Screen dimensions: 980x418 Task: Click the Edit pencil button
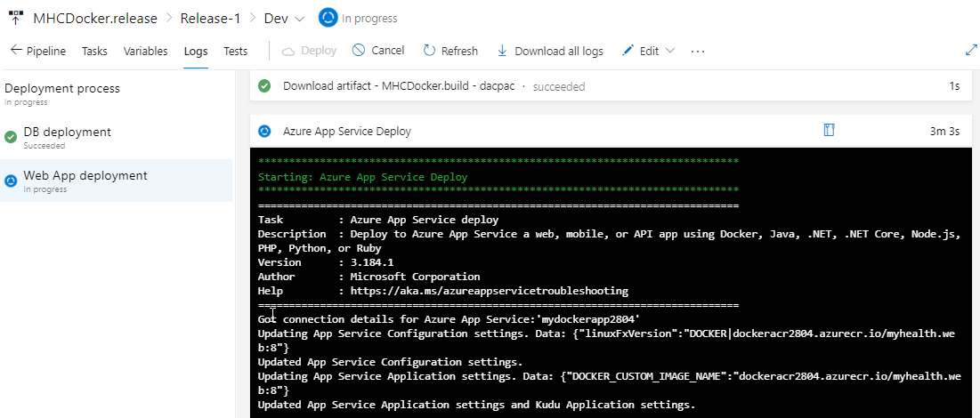pyautogui.click(x=641, y=51)
